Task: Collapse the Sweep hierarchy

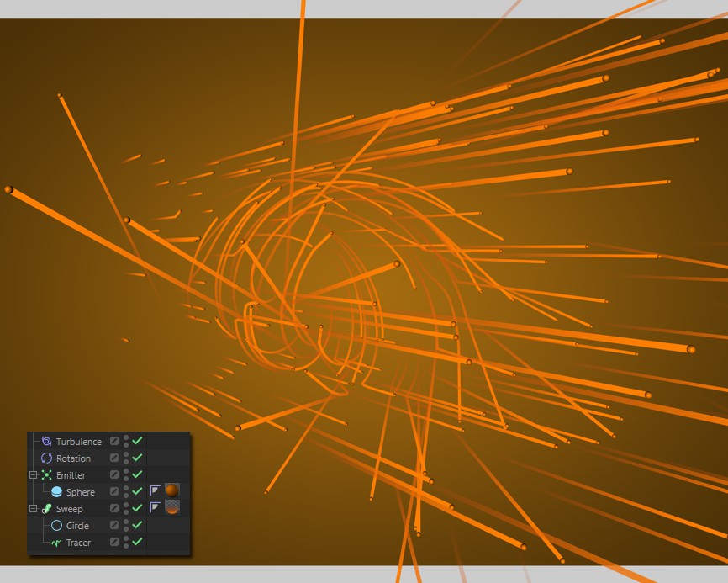Action: coord(33,509)
